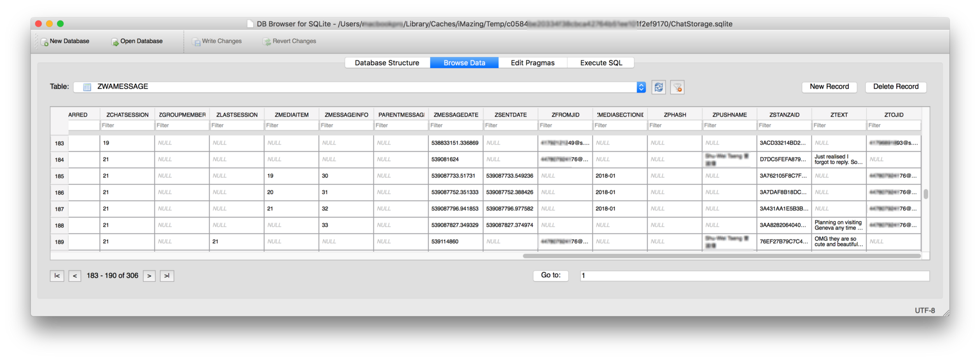This screenshot has height=360, width=980.
Task: Click the Go to: button
Action: 550,276
